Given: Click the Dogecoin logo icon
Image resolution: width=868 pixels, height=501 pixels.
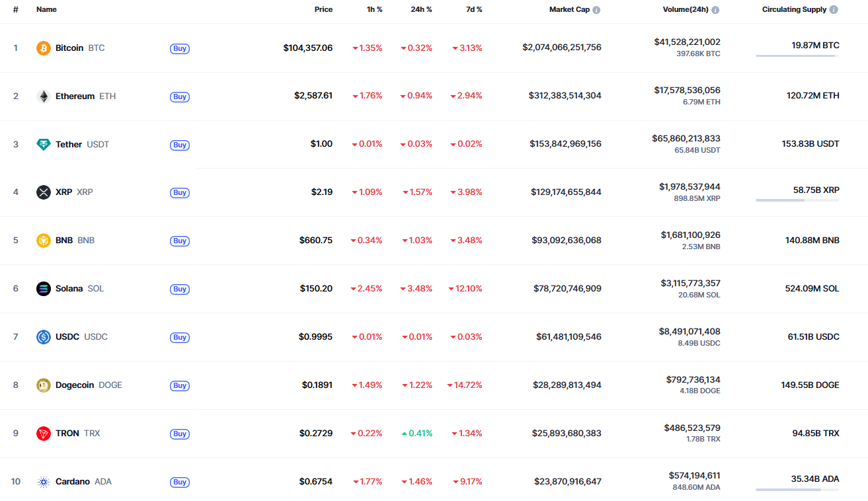Looking at the screenshot, I should click(x=44, y=385).
